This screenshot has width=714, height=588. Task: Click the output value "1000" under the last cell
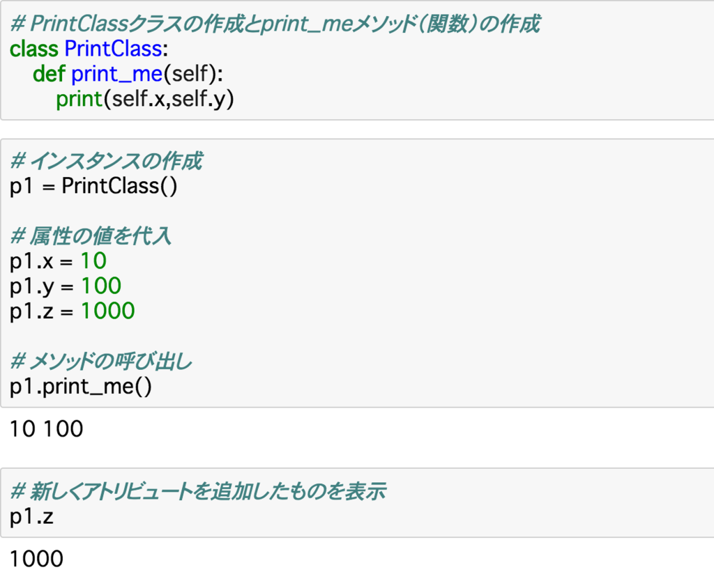pos(36,559)
